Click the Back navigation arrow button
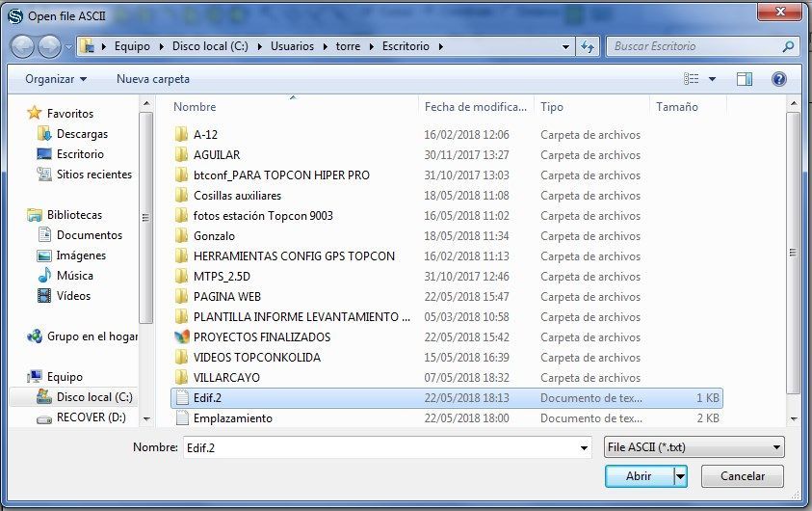Screen dimensions: 812x511 click(22, 46)
